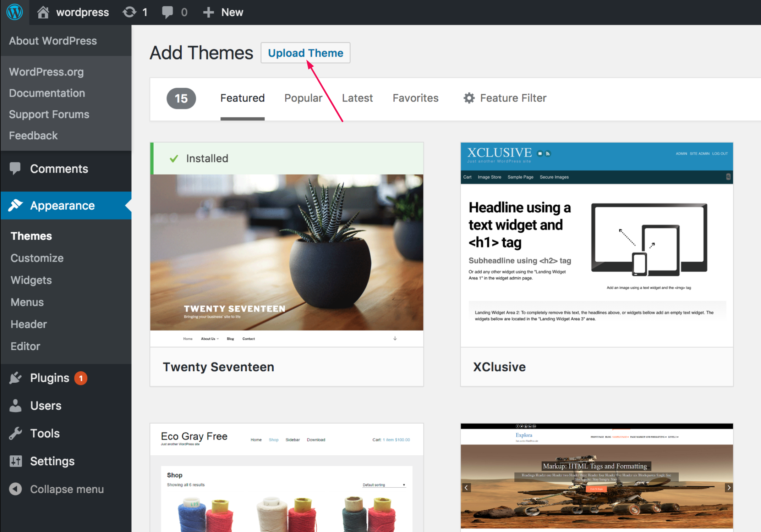Screen dimensions: 761x532
Task: Open About WordPress link
Action: 53,41
